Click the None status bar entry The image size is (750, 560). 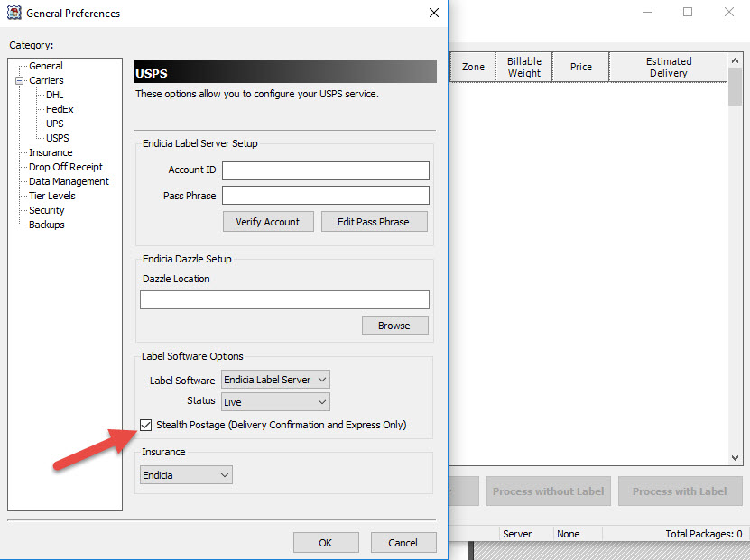point(569,534)
